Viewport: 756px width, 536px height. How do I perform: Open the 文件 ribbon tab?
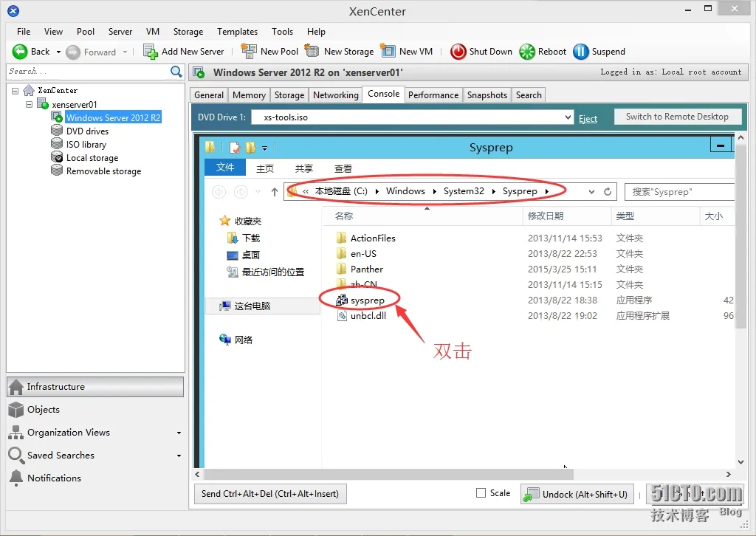point(225,168)
